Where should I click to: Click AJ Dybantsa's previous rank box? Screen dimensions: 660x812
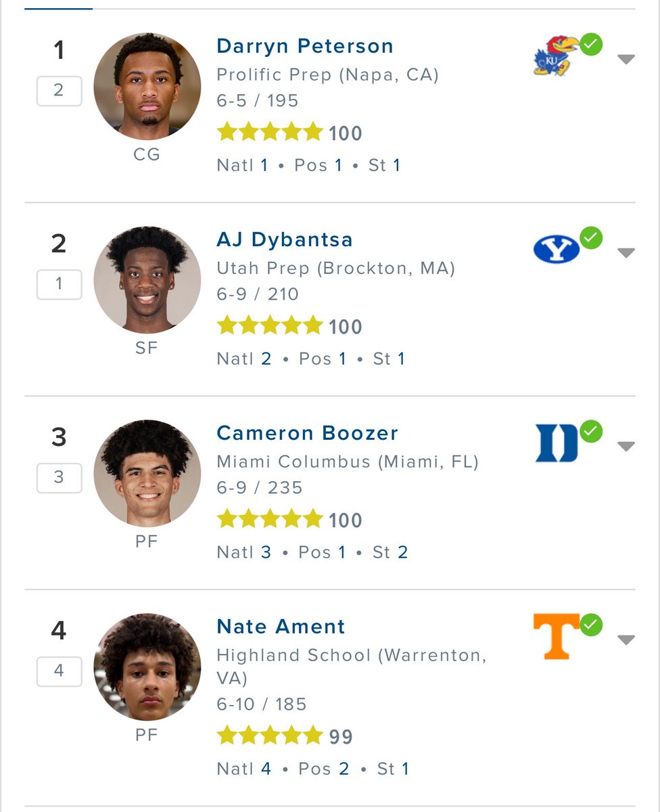click(59, 284)
